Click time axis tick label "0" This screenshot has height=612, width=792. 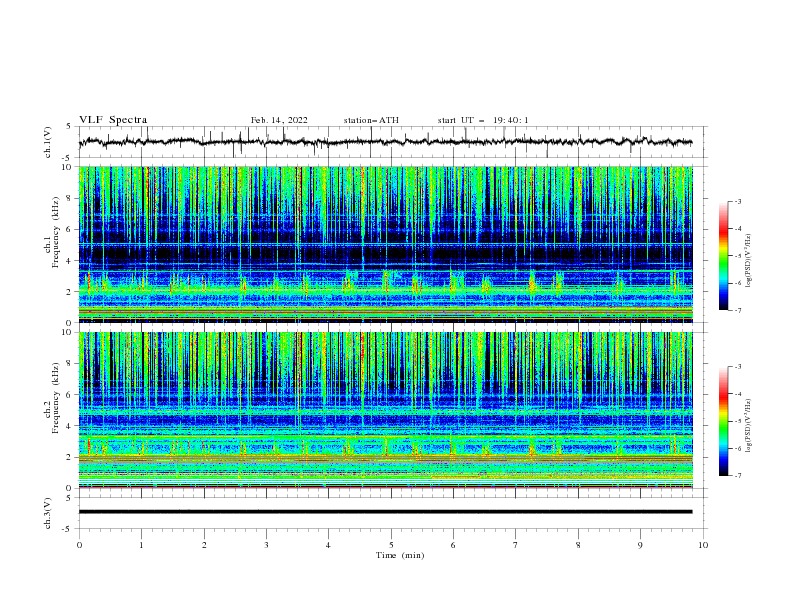79,545
